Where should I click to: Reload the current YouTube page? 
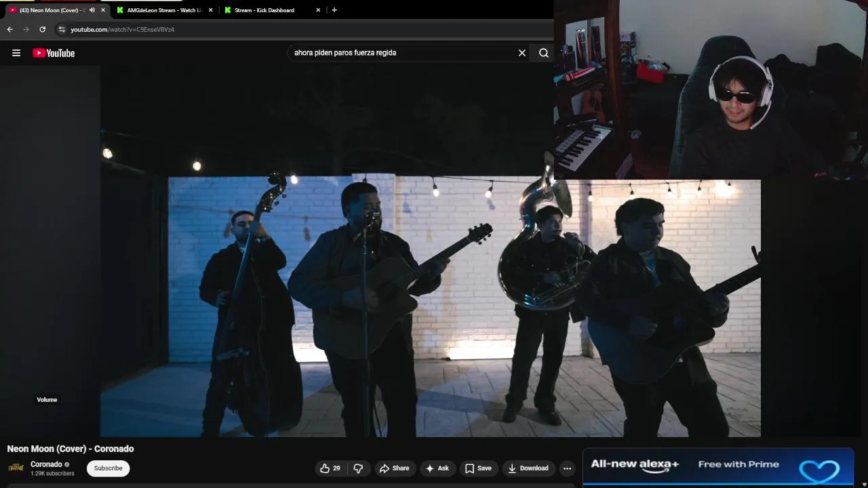click(x=42, y=29)
